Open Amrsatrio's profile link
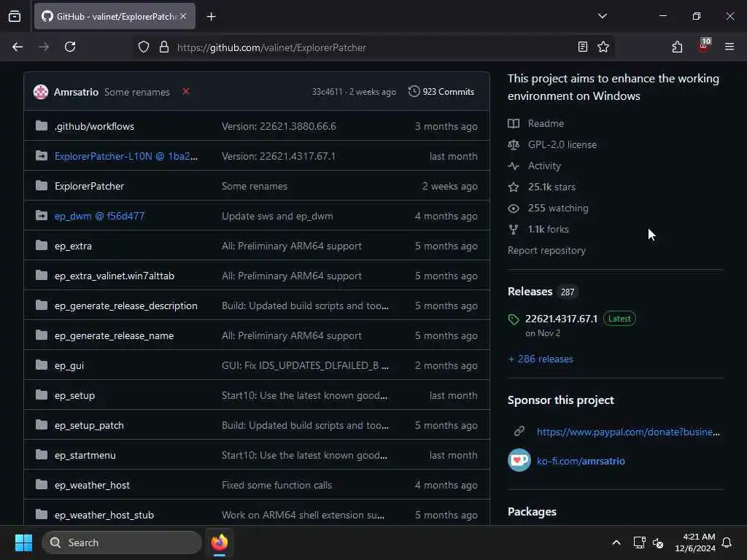Image resolution: width=747 pixels, height=560 pixels. (76, 92)
